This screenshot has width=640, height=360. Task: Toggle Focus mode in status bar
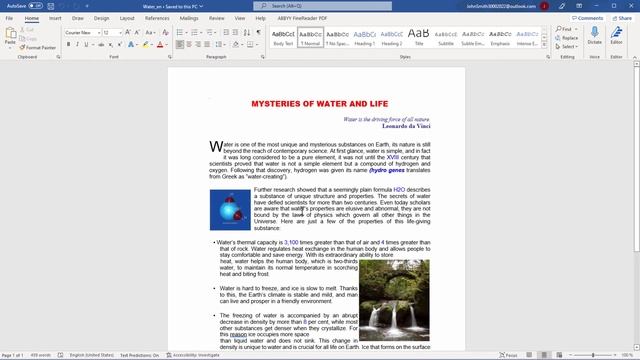pyautogui.click(x=508, y=355)
